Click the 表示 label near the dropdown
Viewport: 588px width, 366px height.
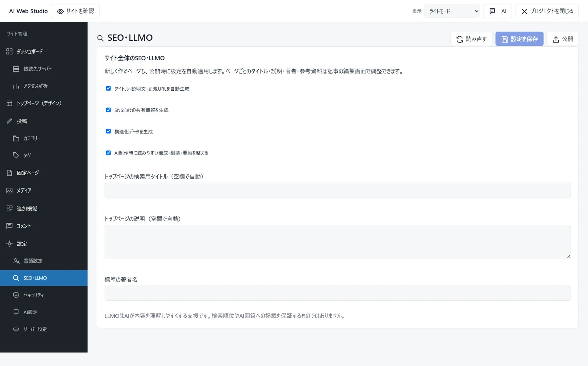click(x=417, y=11)
